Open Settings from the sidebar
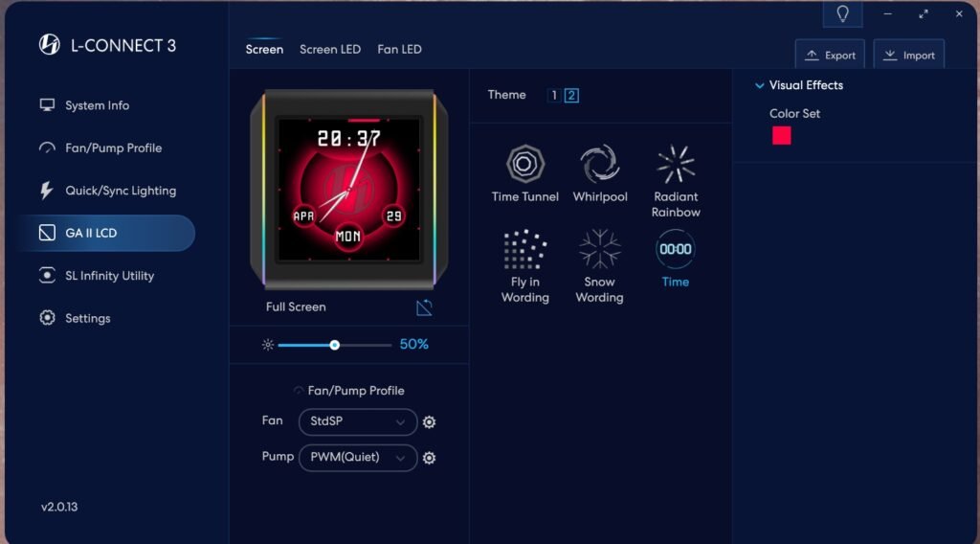Screen dimensions: 980x544 75,318
